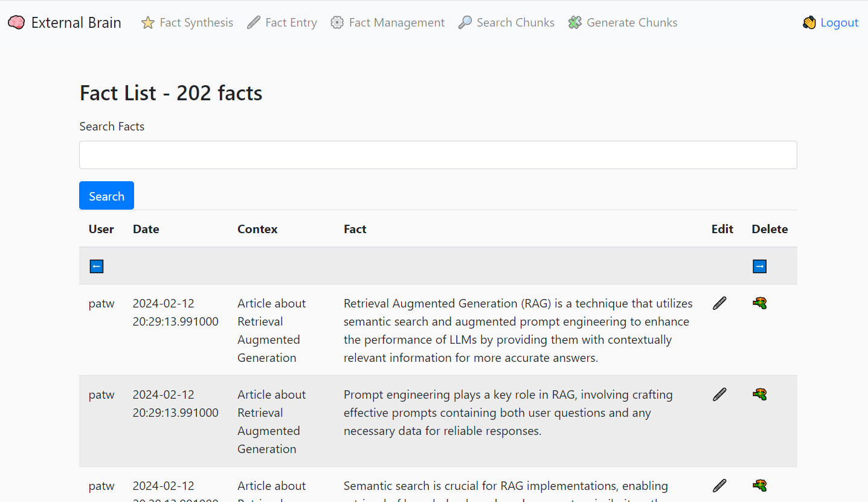The image size is (868, 502).
Task: Click the Contex column header
Action: (x=257, y=229)
